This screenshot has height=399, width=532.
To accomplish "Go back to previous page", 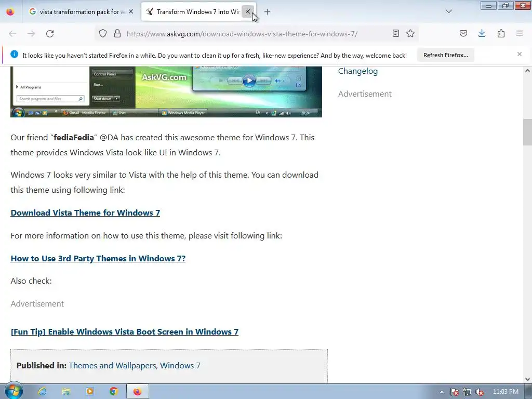I will click(x=12, y=34).
